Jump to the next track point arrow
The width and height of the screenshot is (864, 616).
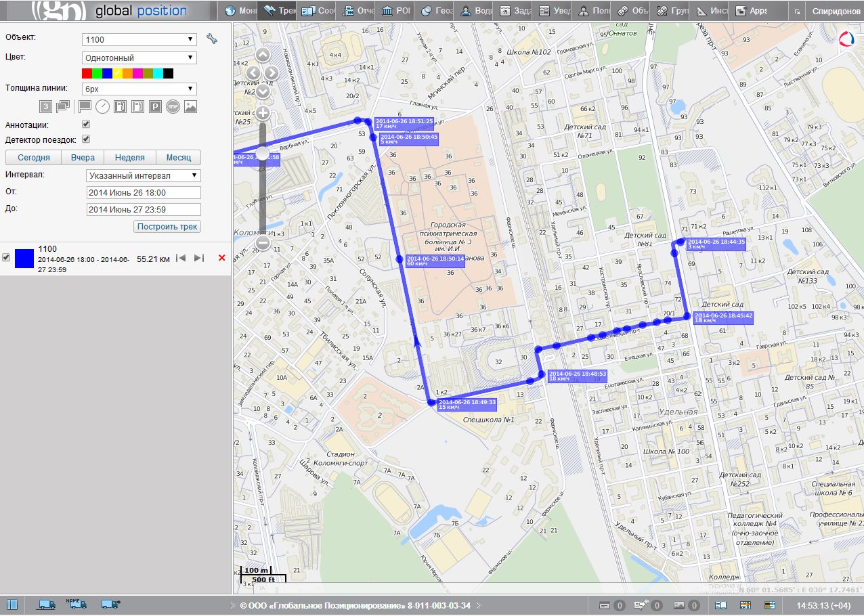point(199,258)
